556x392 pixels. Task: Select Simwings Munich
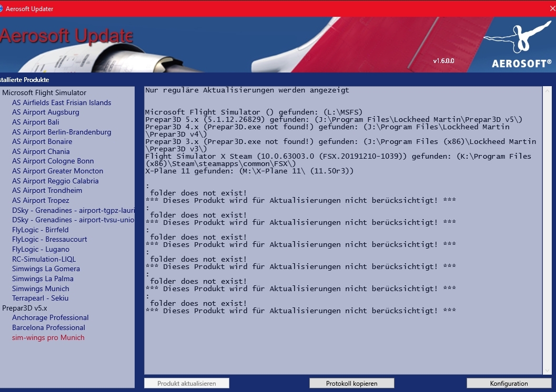pyautogui.click(x=41, y=288)
